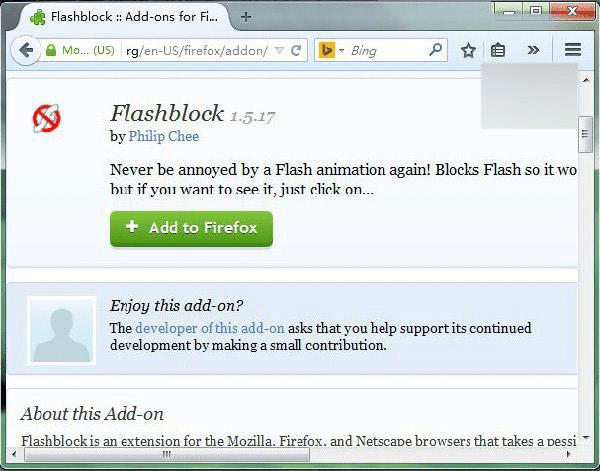Image resolution: width=600 pixels, height=471 pixels.
Task: Open the bookmarks list icon
Action: [498, 50]
